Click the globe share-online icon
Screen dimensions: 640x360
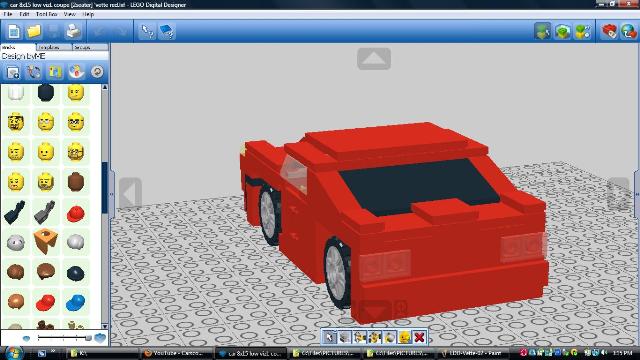[629, 31]
